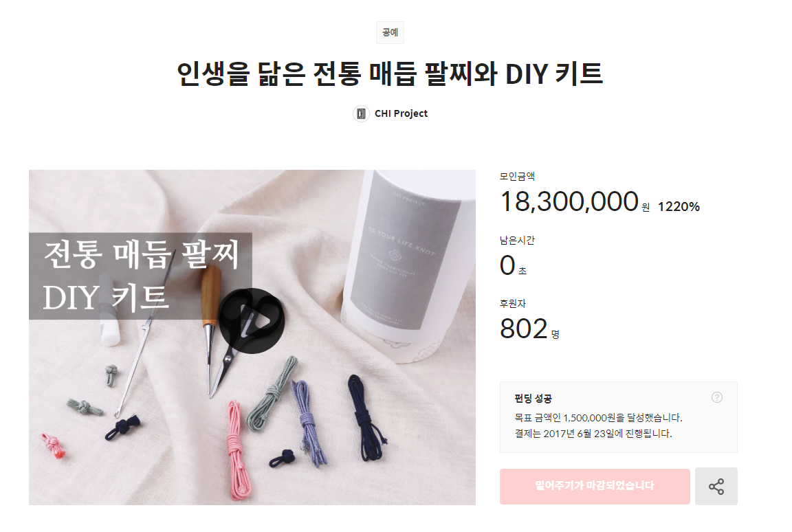Click the 밀어주기가 마감되었습니다 button
Screen dimensions: 792x532
595,486
